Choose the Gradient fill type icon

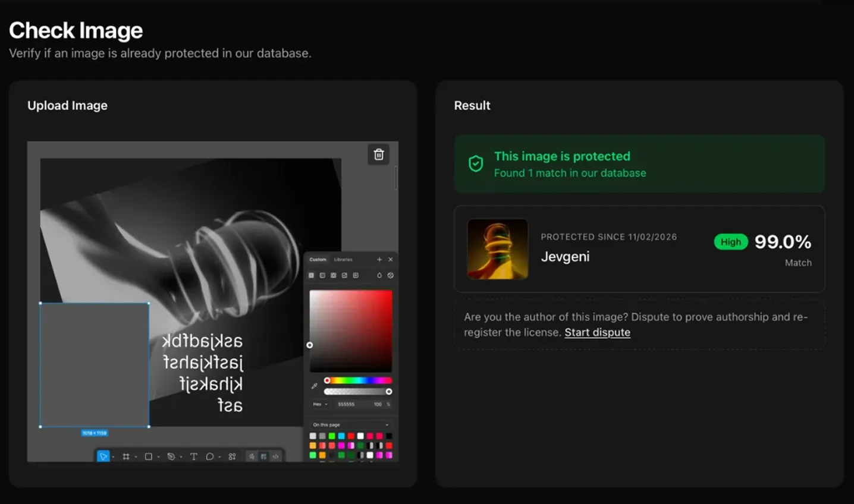tap(322, 275)
